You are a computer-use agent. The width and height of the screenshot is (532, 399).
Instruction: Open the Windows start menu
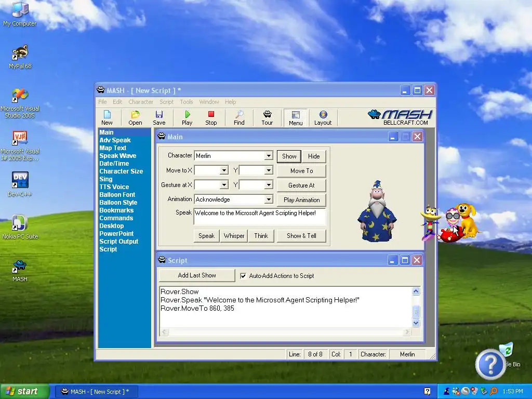(x=24, y=391)
